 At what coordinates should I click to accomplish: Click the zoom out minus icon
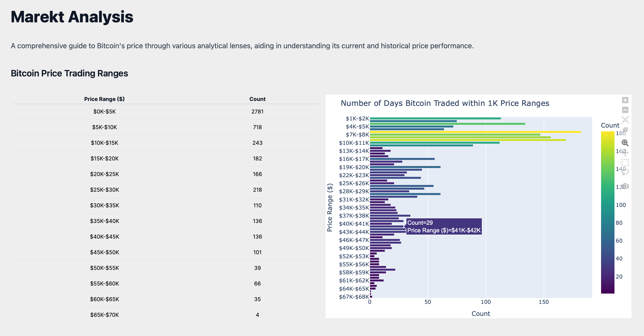point(625,110)
